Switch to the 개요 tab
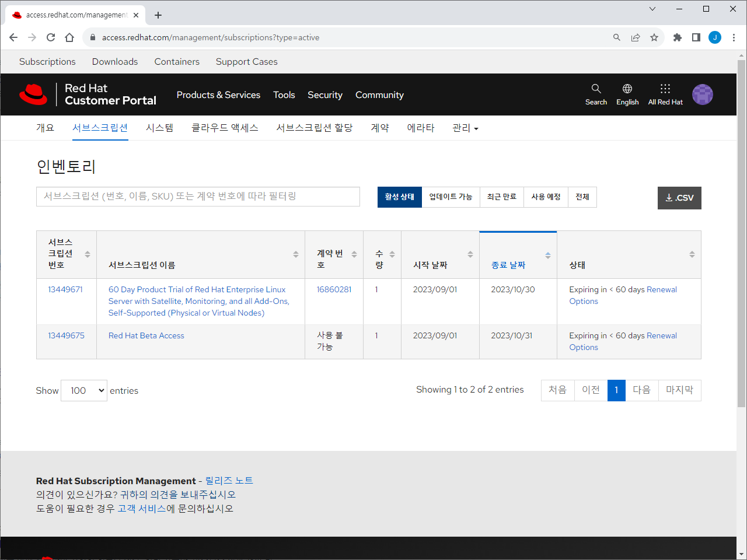The height and width of the screenshot is (560, 747). 45,128
